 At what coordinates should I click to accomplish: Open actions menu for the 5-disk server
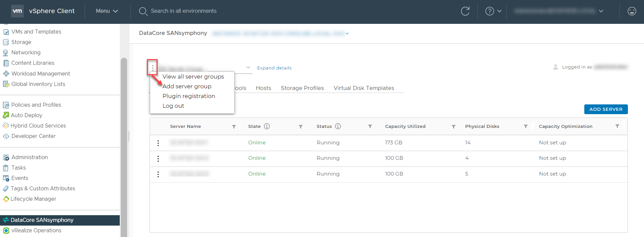pyautogui.click(x=158, y=174)
